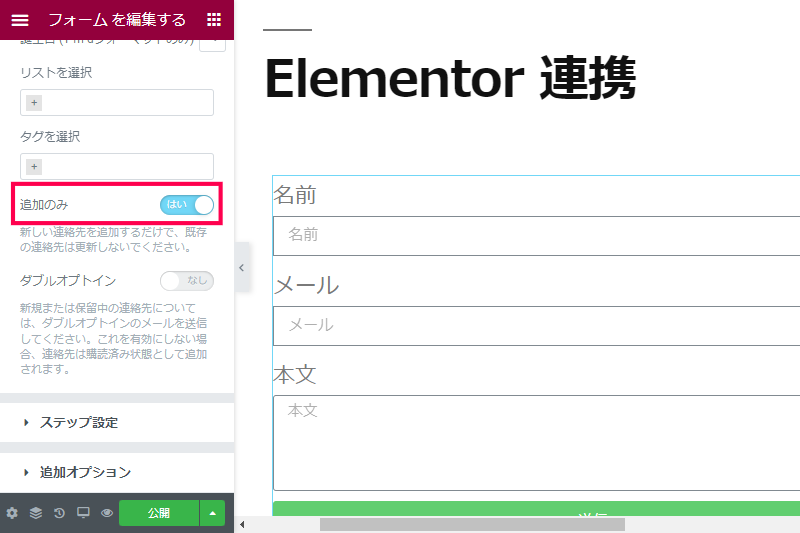Open the Navigator layers icon

coord(36,513)
